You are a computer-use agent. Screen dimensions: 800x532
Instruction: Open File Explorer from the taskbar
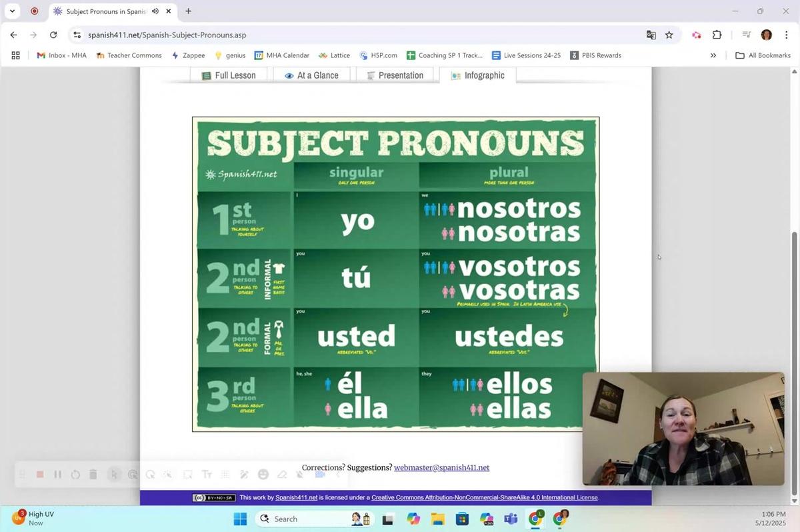tap(437, 519)
